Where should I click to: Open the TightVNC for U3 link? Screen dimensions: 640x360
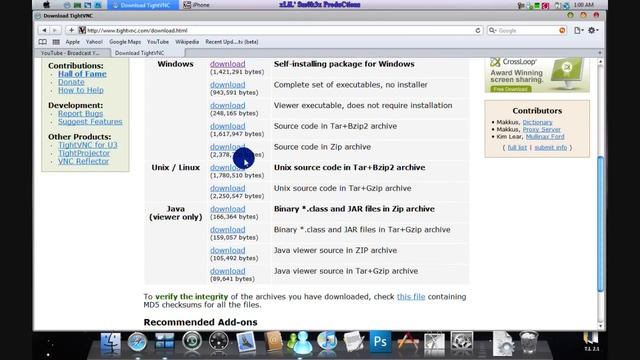point(88,145)
